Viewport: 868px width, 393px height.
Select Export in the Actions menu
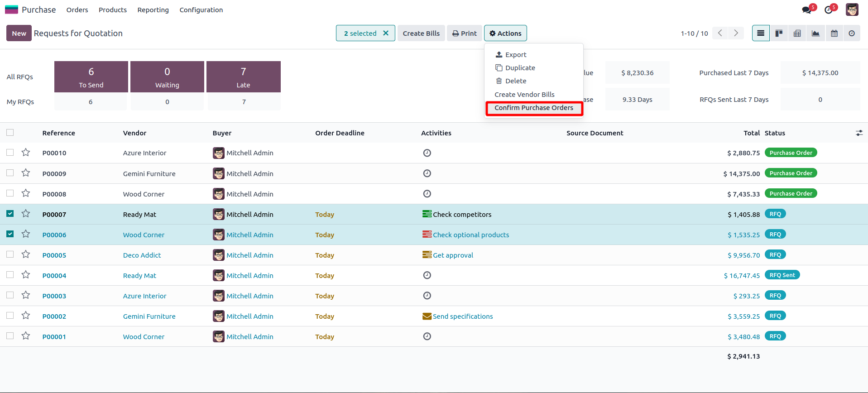coord(515,55)
